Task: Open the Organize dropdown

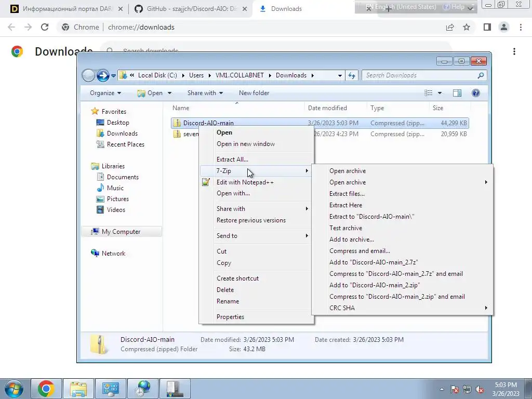Action: click(x=105, y=93)
